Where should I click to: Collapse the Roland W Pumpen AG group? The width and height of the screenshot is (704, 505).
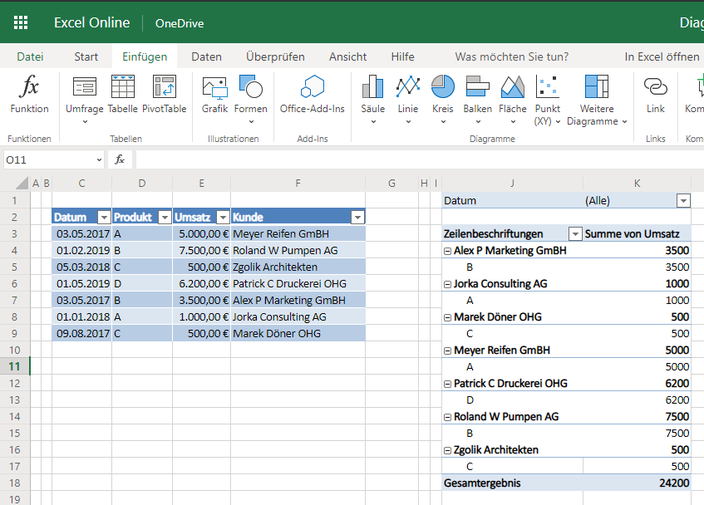click(447, 417)
